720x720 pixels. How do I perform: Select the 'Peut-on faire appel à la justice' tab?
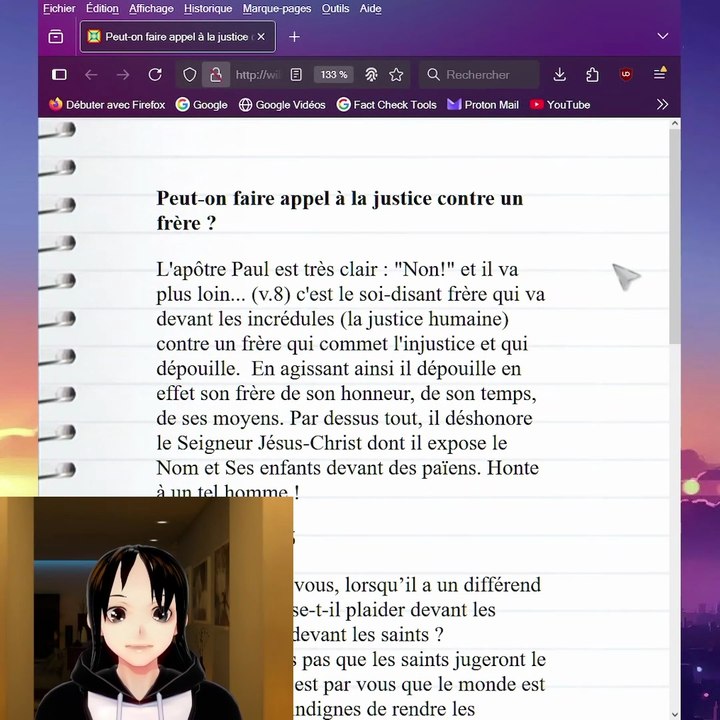coord(178,36)
